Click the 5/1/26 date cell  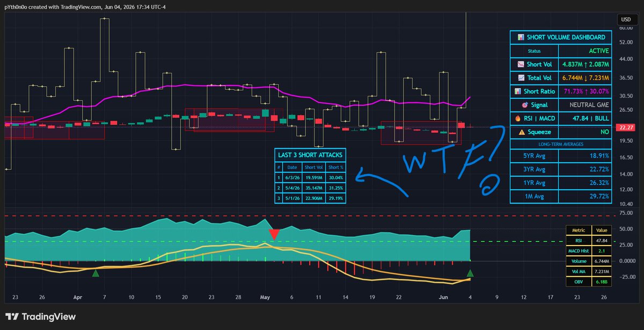click(x=292, y=198)
